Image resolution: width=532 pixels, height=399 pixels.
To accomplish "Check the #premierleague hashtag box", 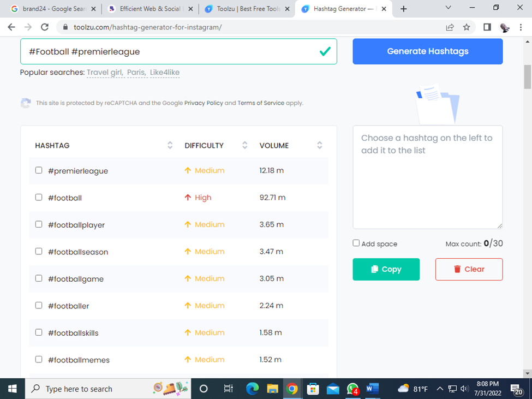I will [39, 170].
